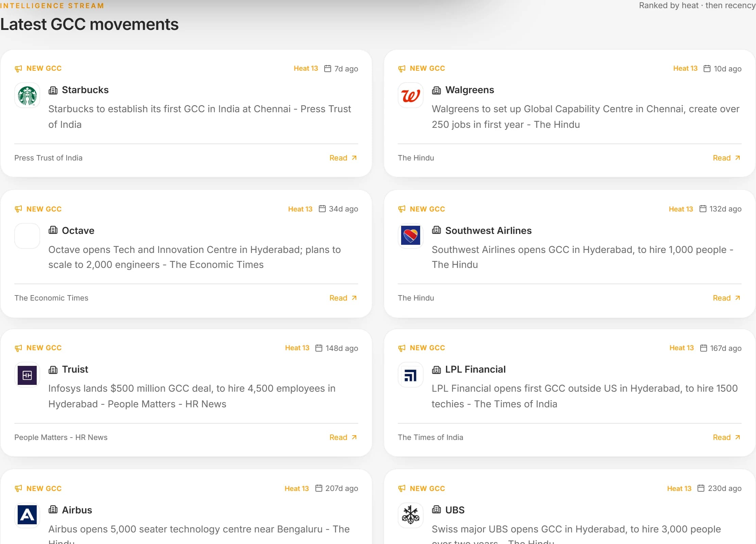
Task: Select the LPL Financial company name
Action: [476, 370]
